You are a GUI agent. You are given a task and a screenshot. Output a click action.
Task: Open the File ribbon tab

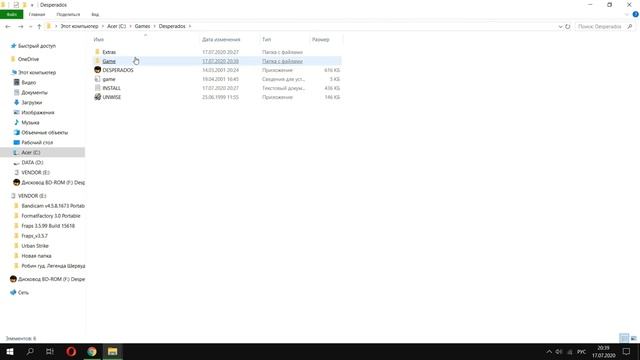[11, 14]
